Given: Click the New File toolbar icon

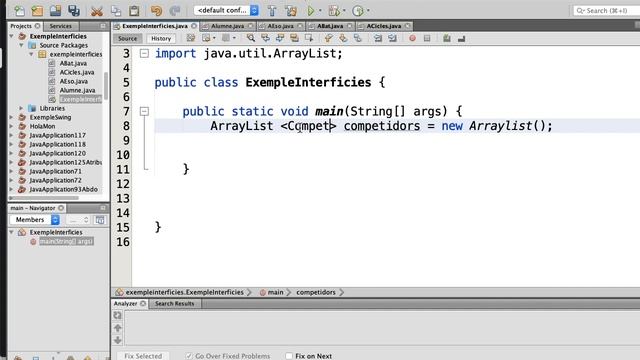Looking at the screenshot, I should [19, 11].
